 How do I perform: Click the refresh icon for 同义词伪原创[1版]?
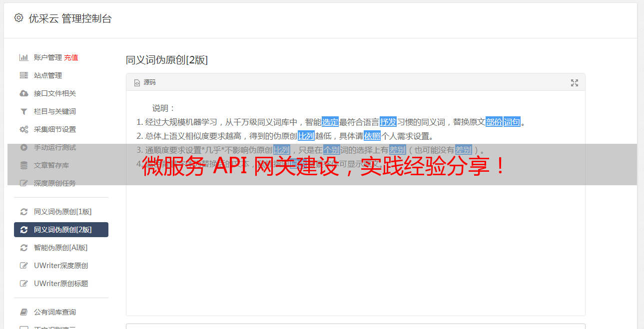pyautogui.click(x=23, y=212)
